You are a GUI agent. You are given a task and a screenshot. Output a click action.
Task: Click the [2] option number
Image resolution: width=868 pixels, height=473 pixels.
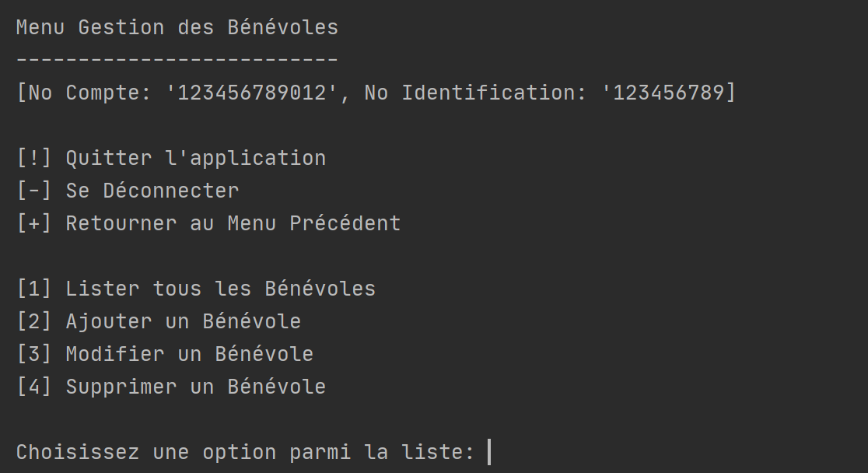pos(34,321)
